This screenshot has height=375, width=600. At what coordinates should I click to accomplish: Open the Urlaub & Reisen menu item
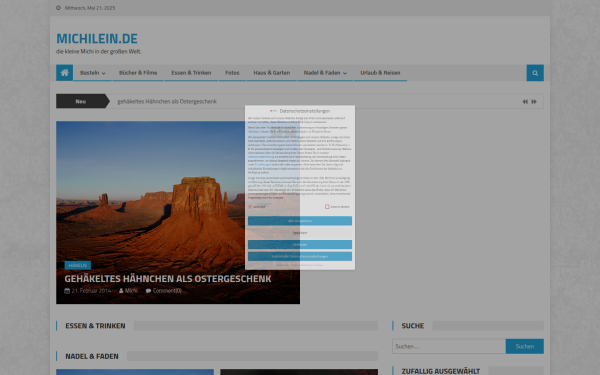(x=380, y=73)
